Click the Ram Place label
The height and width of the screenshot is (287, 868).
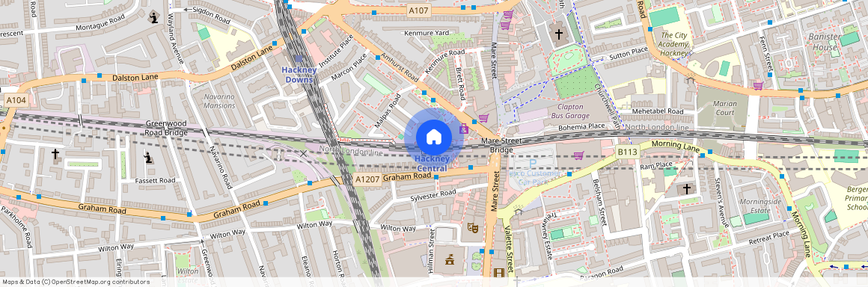(x=656, y=166)
